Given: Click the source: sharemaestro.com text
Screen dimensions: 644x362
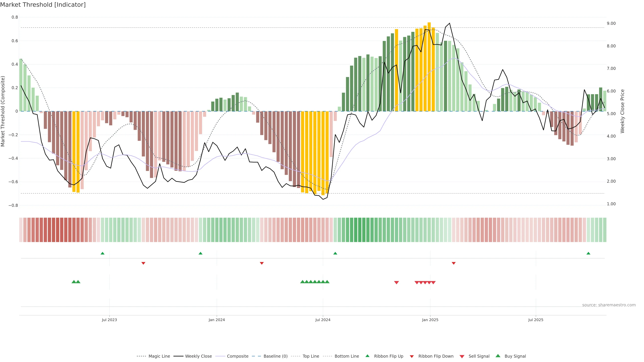Looking at the screenshot, I should [609, 305].
